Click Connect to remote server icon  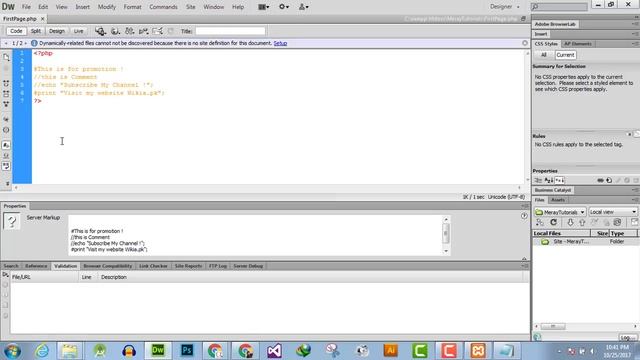(540, 222)
